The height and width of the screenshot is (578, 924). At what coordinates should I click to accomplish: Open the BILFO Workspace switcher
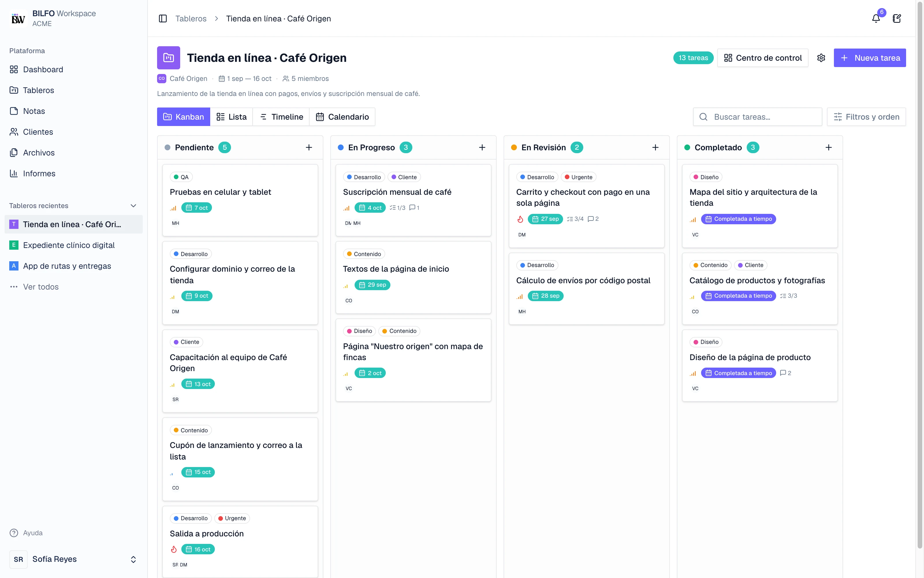click(x=73, y=18)
